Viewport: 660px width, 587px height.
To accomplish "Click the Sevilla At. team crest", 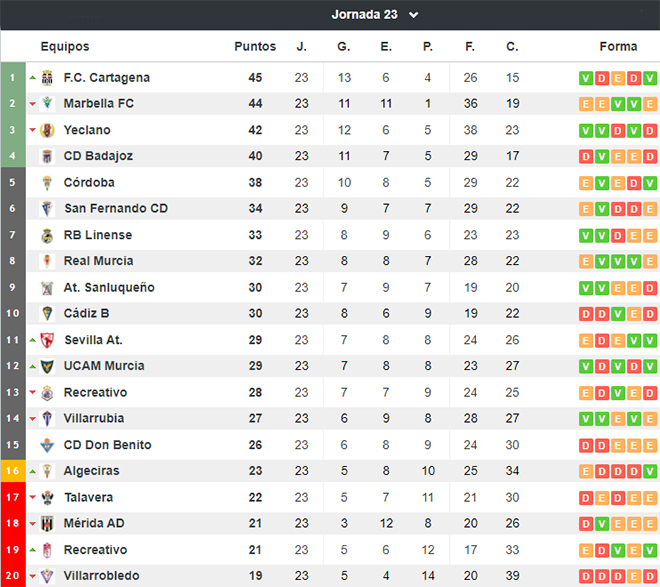I will coord(47,340).
